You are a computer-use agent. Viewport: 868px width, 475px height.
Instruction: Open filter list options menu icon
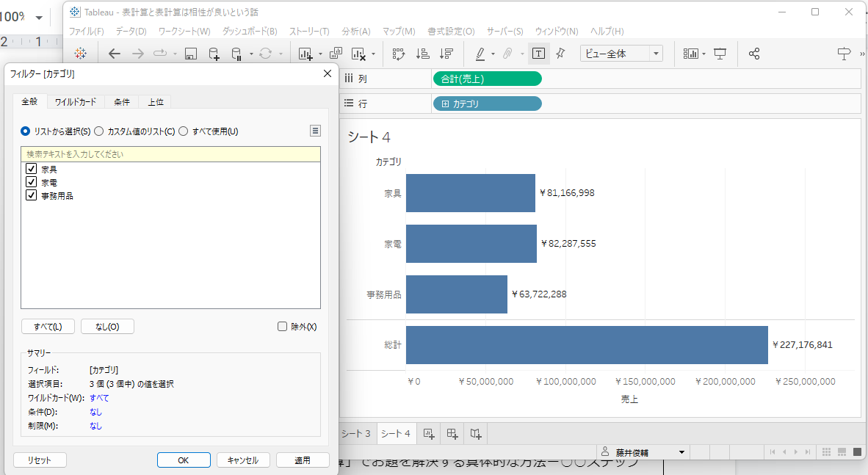pyautogui.click(x=315, y=131)
